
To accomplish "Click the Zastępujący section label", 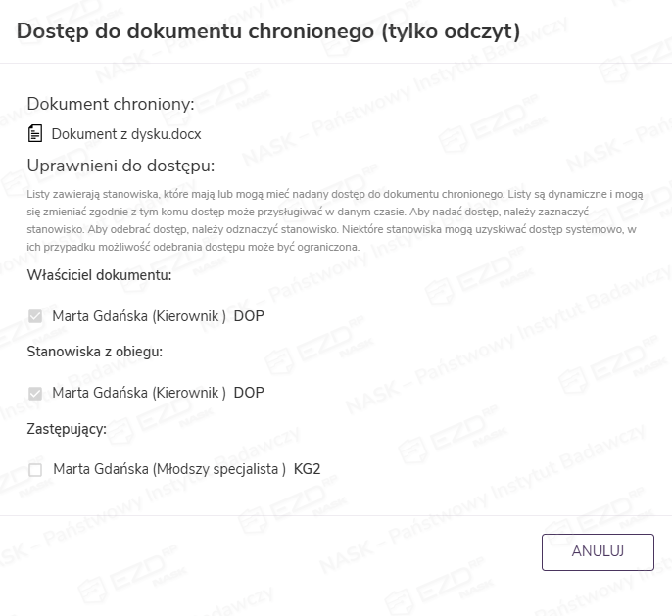I will pos(67,428).
